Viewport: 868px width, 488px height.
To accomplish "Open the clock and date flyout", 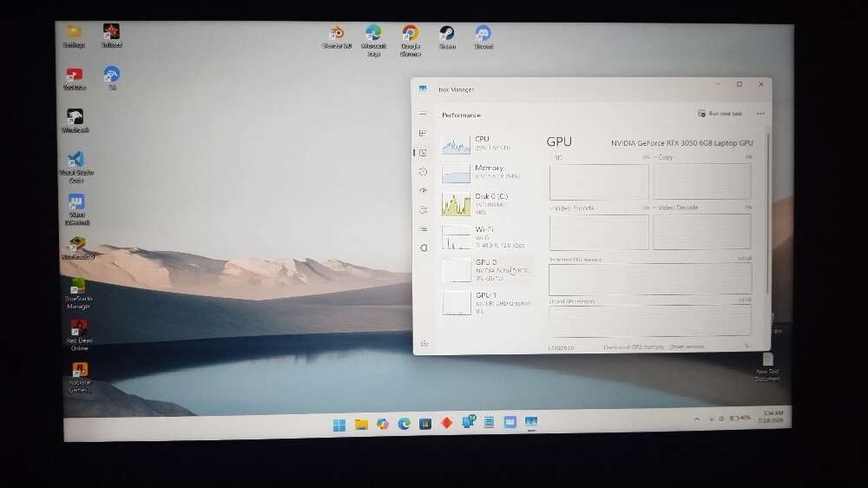I will [771, 417].
